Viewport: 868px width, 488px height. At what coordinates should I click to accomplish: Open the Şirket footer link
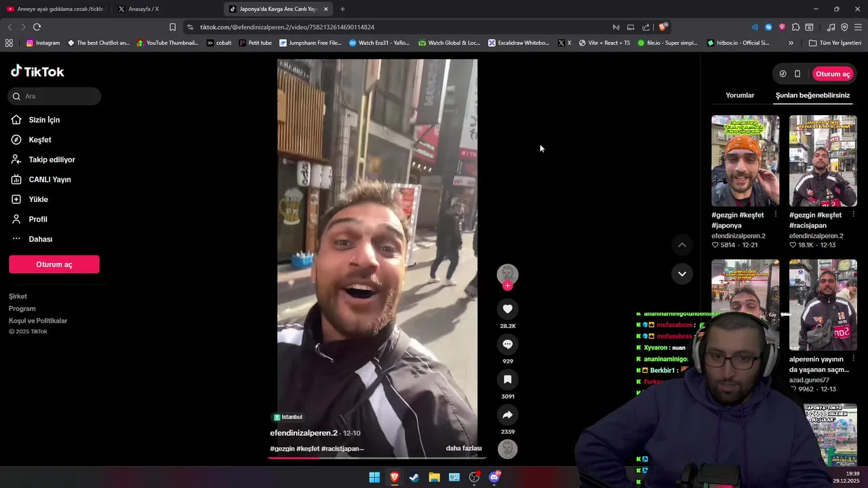(x=18, y=296)
